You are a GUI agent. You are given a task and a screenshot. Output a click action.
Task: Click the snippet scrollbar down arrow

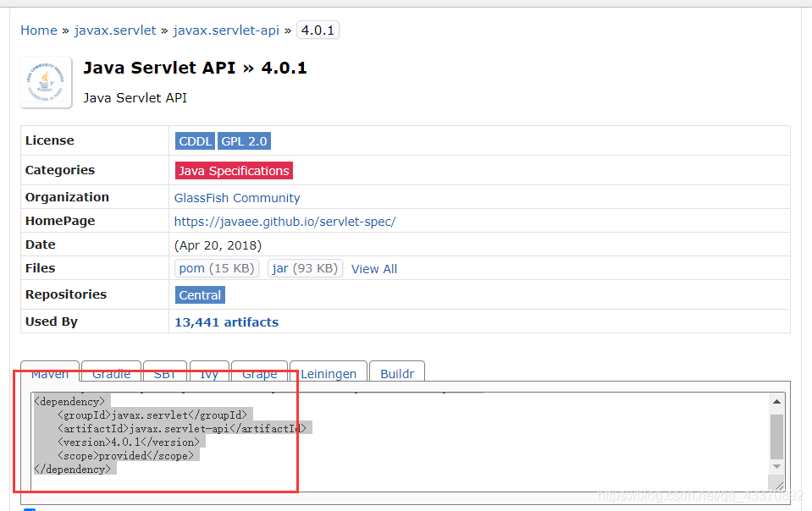click(x=776, y=466)
